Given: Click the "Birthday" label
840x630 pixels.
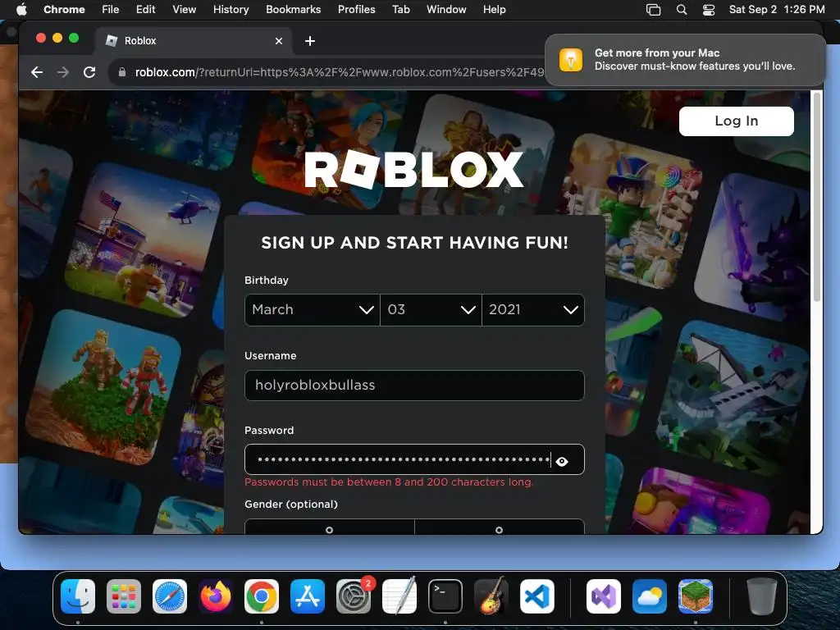Looking at the screenshot, I should coord(267,281).
